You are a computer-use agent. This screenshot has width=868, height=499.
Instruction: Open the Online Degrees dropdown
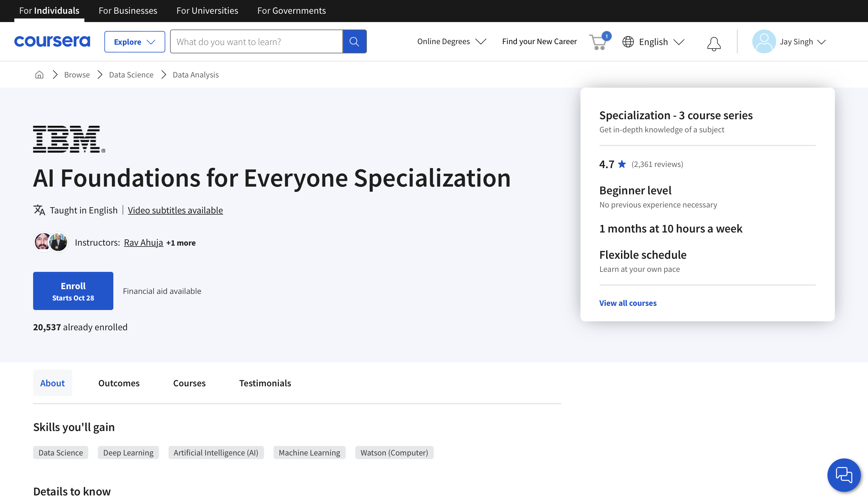click(x=451, y=41)
